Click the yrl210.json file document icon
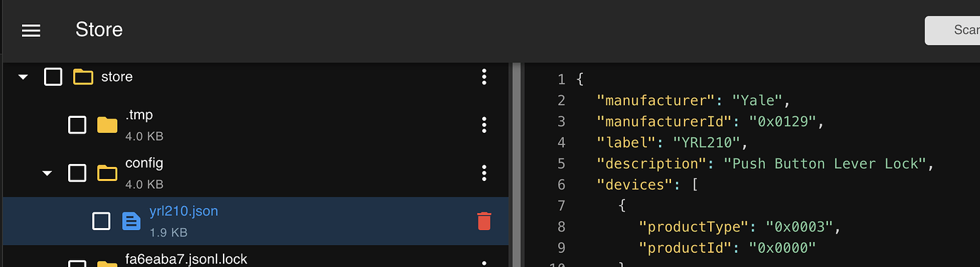The image size is (980, 267). point(131,222)
